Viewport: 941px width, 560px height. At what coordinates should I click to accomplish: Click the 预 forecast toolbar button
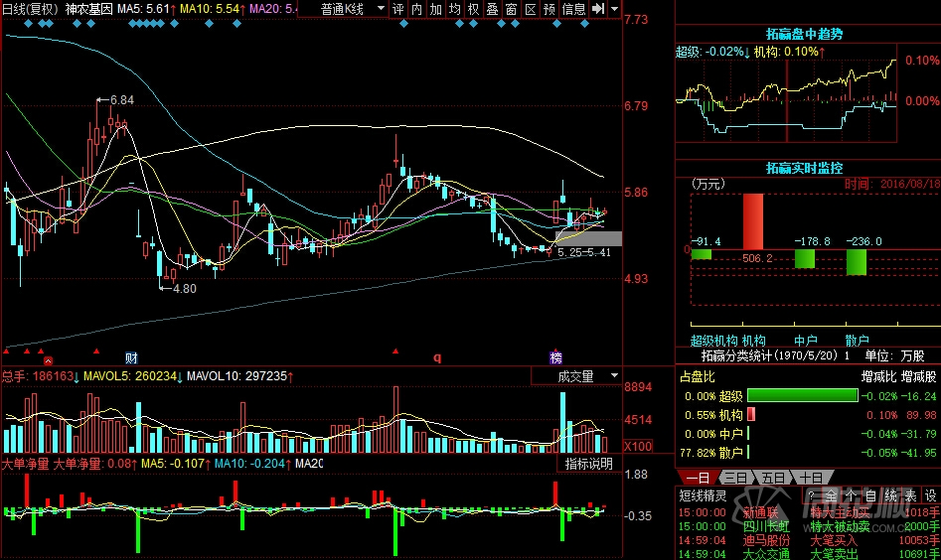coord(549,9)
